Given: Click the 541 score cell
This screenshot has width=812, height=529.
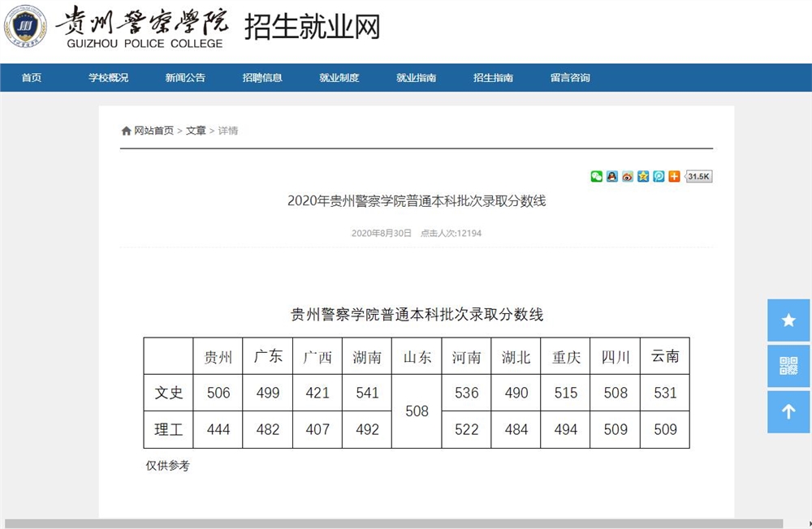Looking at the screenshot, I should coord(367,393).
